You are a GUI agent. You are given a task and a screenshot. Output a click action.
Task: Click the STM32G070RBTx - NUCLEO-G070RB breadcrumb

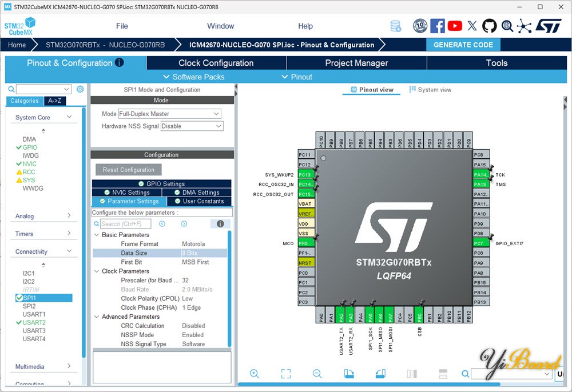(105, 45)
